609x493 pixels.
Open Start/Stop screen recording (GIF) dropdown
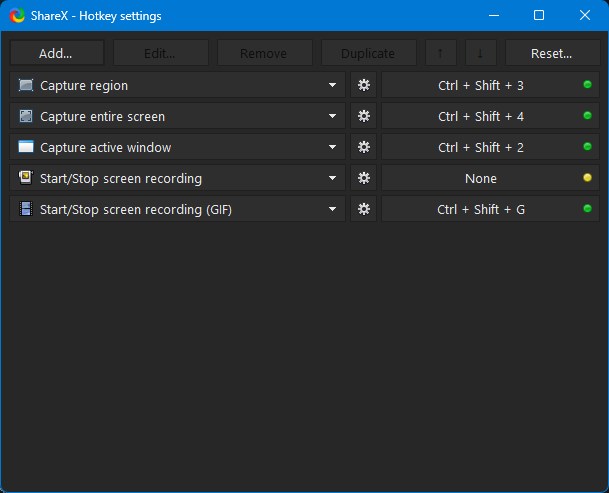[177, 209]
